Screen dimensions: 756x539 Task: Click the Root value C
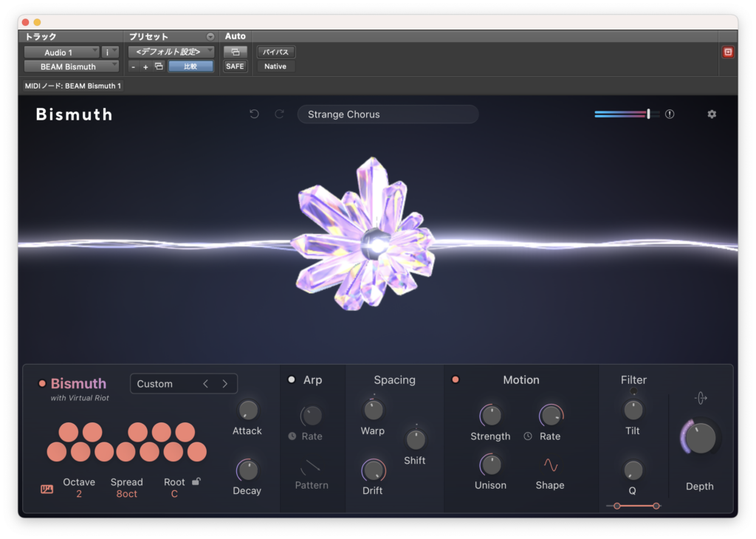point(174,494)
